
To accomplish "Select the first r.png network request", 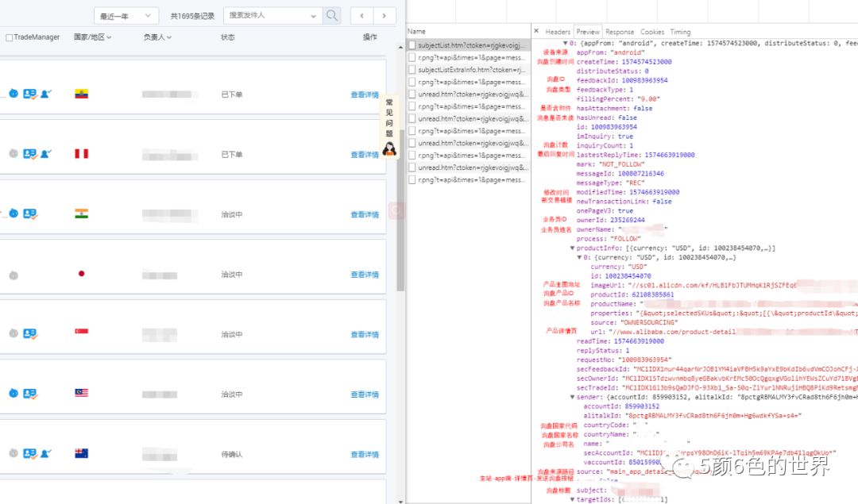I will click(468, 57).
